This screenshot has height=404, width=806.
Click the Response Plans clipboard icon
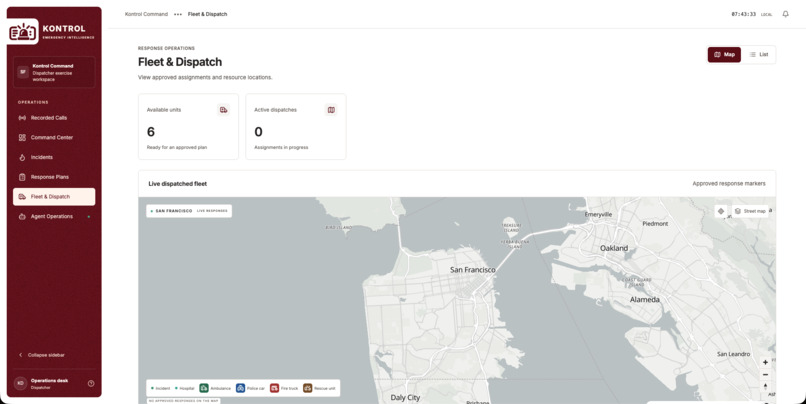[x=22, y=177]
